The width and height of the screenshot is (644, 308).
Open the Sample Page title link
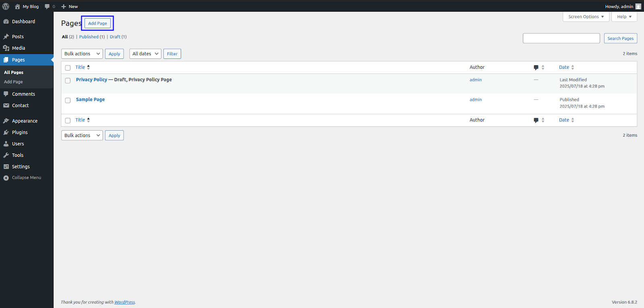pyautogui.click(x=90, y=100)
